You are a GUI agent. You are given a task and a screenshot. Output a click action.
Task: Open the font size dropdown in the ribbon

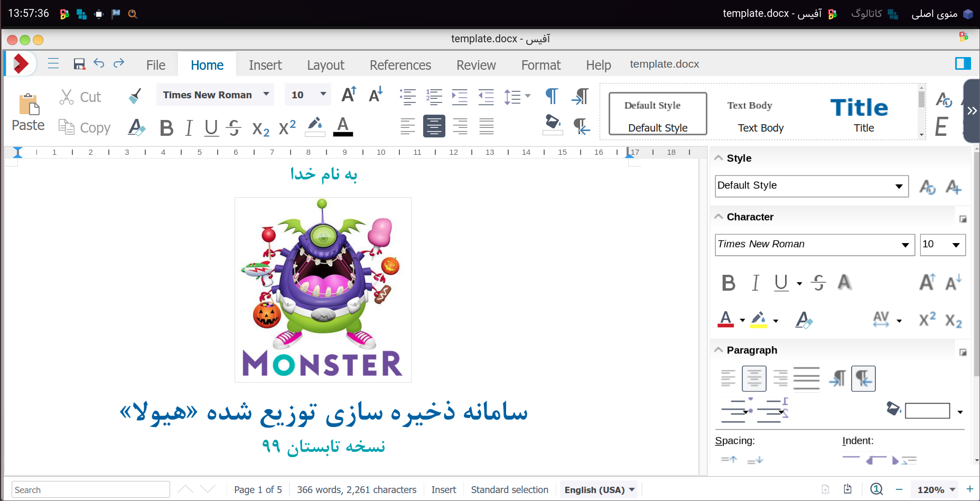(x=323, y=94)
